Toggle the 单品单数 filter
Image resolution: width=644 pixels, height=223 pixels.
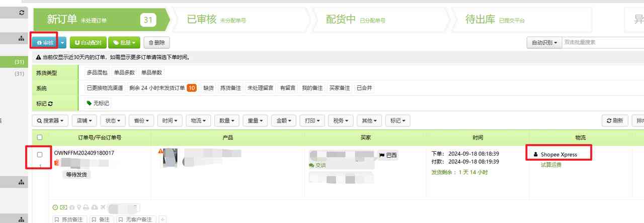(151, 73)
